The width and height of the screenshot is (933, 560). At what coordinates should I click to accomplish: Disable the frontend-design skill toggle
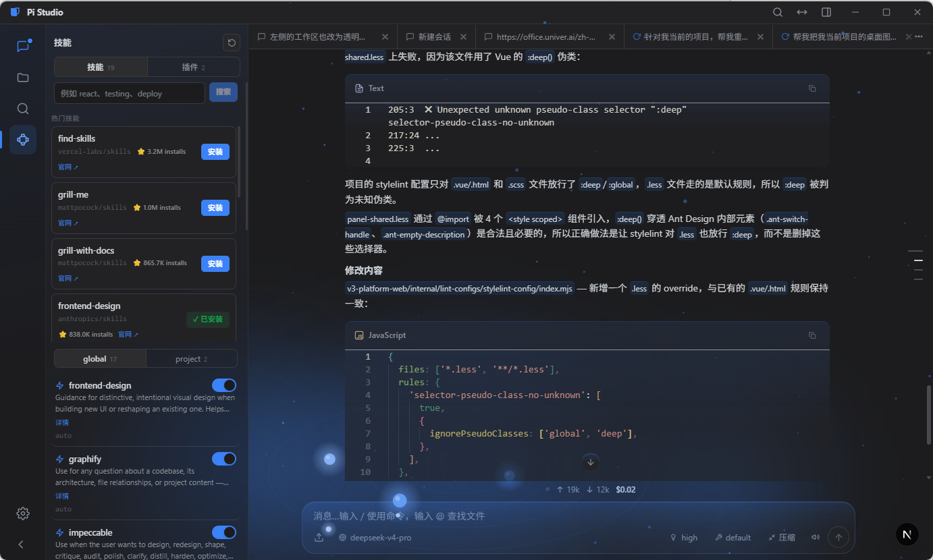[x=224, y=385]
